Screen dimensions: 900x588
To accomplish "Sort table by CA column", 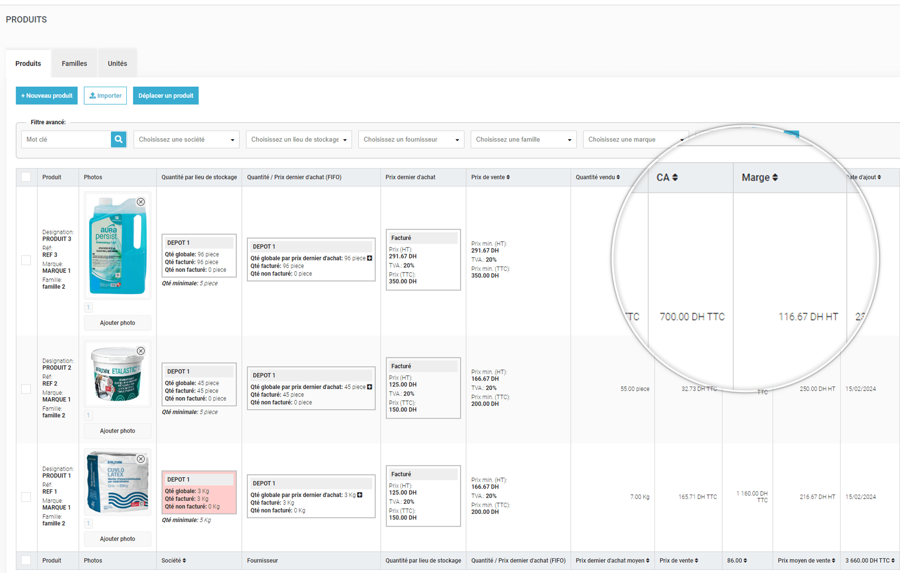I will coord(667,177).
